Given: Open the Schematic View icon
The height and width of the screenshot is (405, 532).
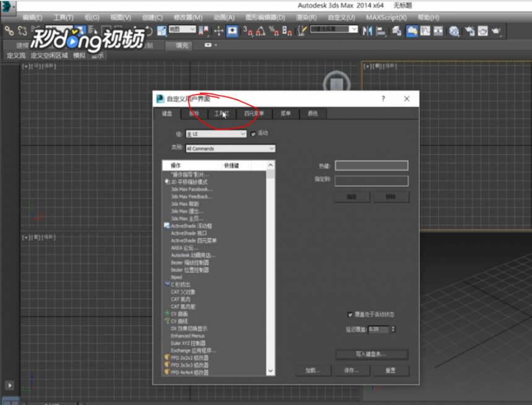Looking at the screenshot, I should (438, 31).
